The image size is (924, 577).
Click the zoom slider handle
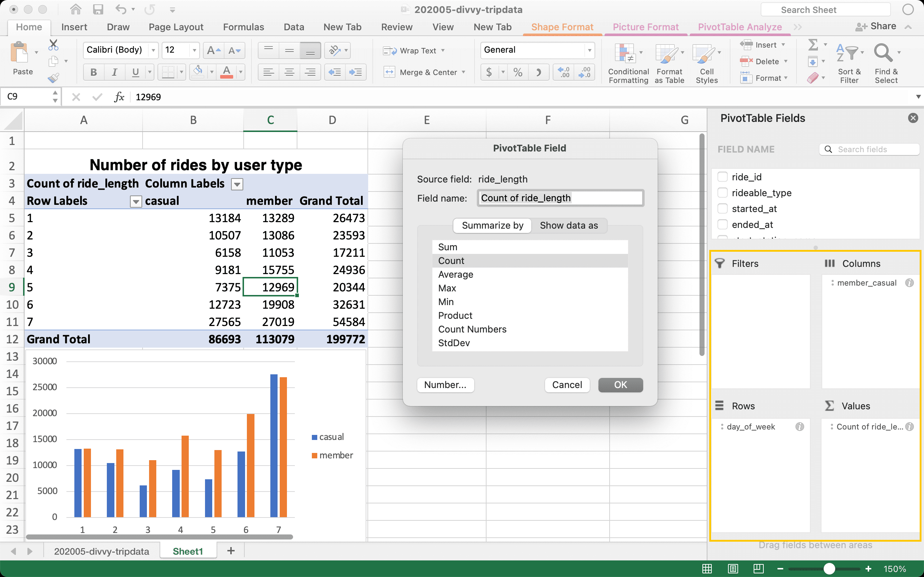tap(829, 569)
